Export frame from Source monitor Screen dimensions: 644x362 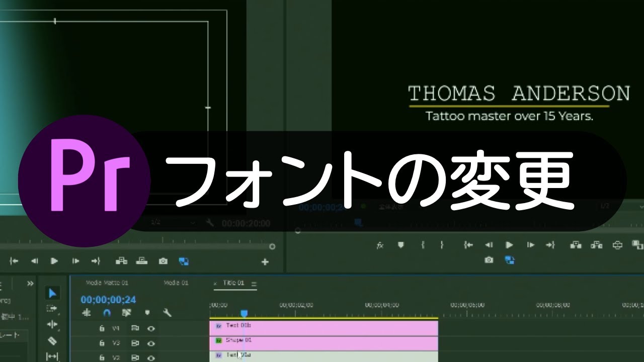(x=163, y=261)
